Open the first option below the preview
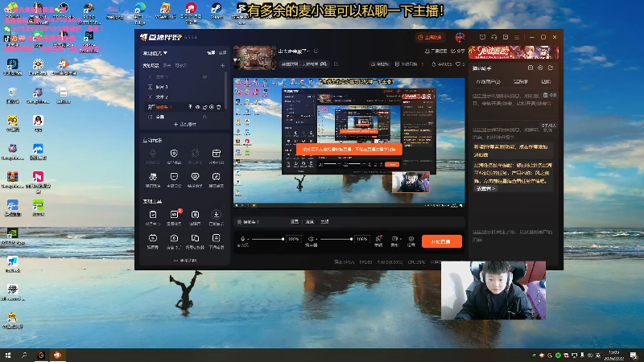The image size is (644, 362). coord(294,222)
